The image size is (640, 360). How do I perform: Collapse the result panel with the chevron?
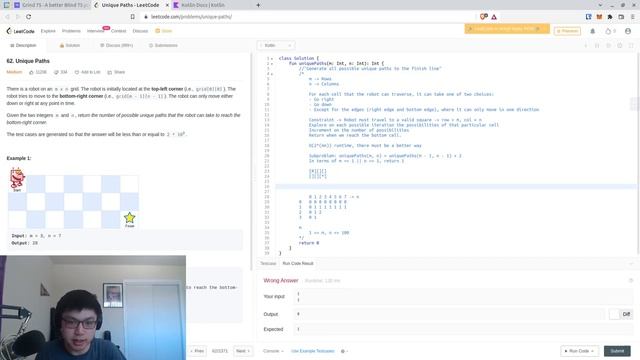(631, 264)
